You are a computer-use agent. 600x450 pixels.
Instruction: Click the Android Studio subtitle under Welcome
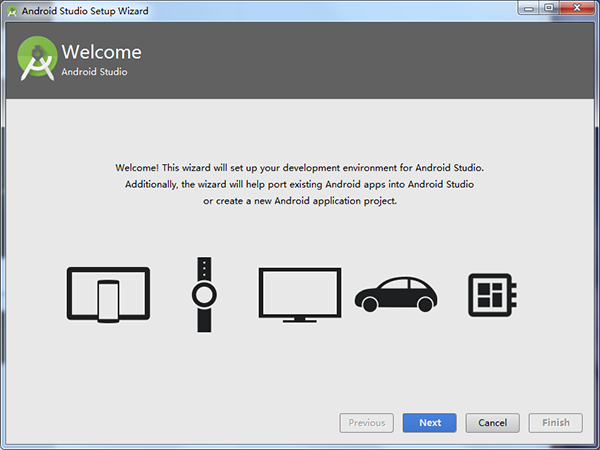click(x=94, y=72)
